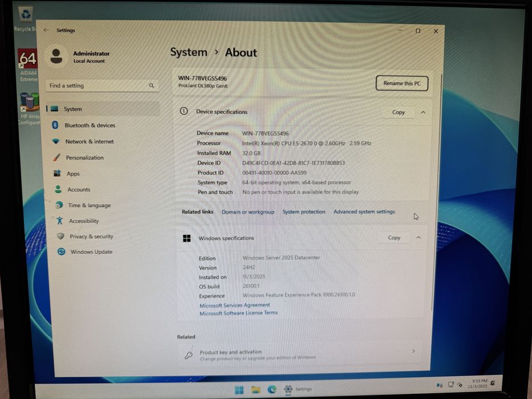Open Microsoft Software License Terms link
Viewport: 532px width, 399px height.
[238, 313]
